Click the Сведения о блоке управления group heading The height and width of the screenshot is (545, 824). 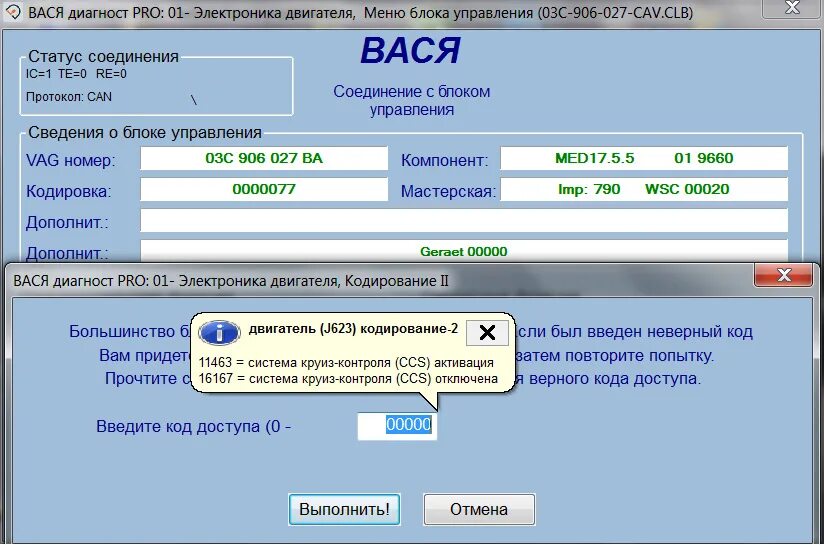145,132
